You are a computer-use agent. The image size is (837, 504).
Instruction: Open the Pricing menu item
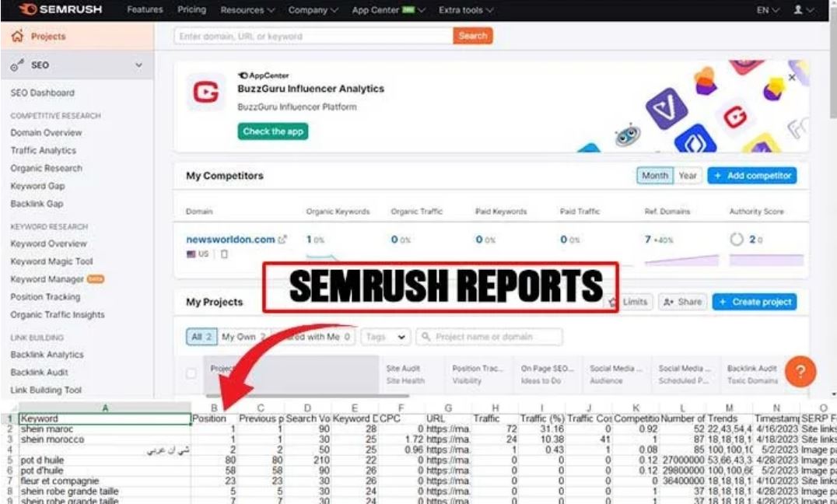(191, 11)
